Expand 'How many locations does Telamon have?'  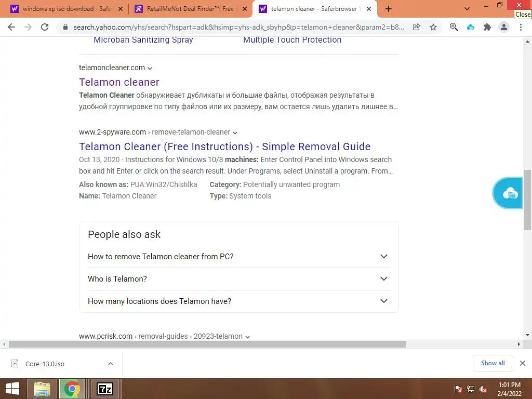click(x=239, y=301)
